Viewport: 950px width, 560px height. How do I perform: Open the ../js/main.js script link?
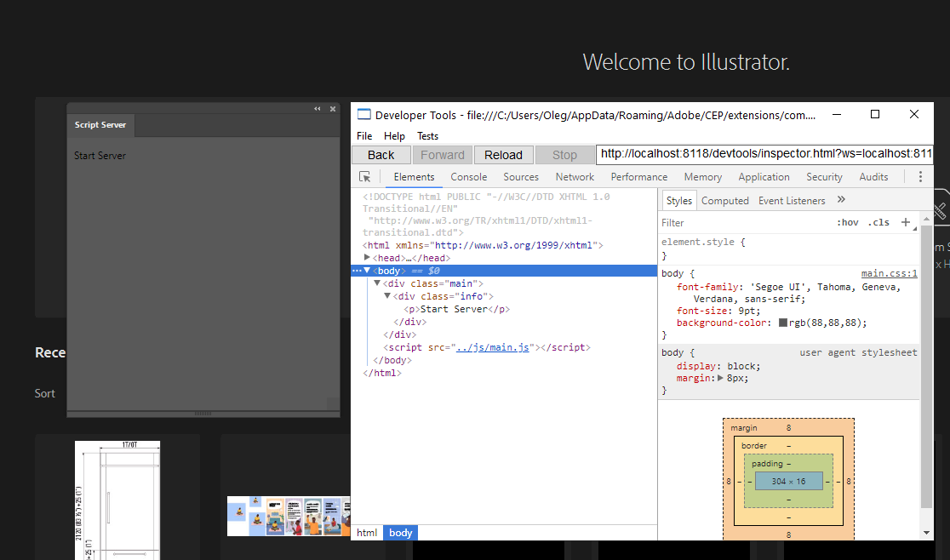click(493, 347)
